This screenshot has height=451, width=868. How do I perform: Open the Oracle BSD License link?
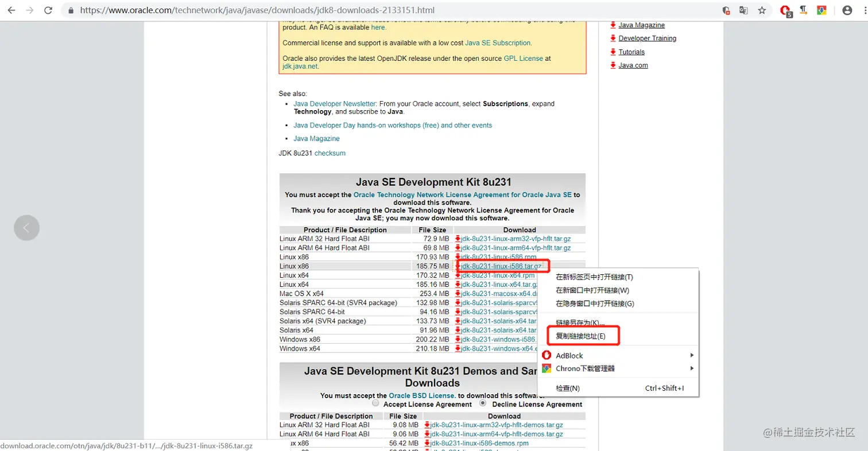coord(422,395)
